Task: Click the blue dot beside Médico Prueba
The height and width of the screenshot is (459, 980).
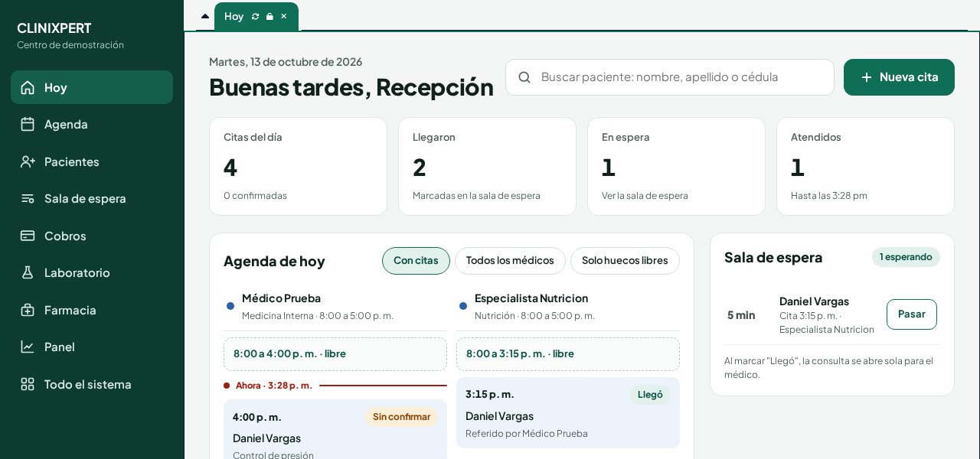Action: click(x=230, y=306)
